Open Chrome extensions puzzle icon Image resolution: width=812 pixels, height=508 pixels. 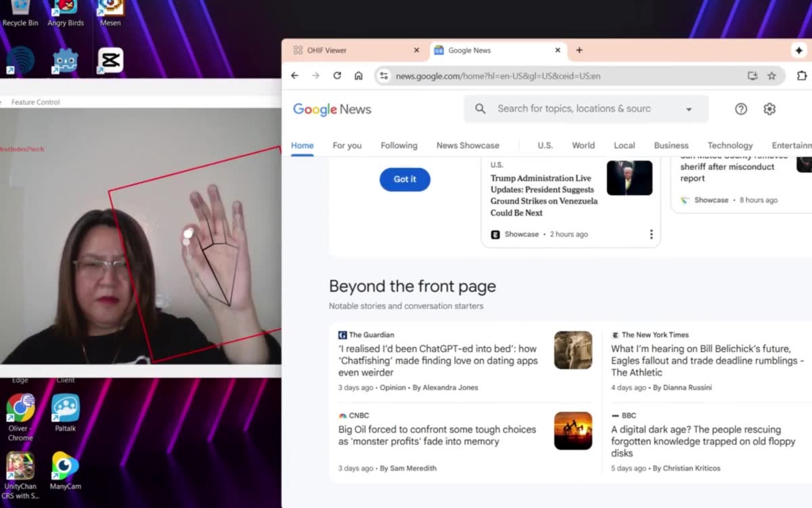point(802,76)
